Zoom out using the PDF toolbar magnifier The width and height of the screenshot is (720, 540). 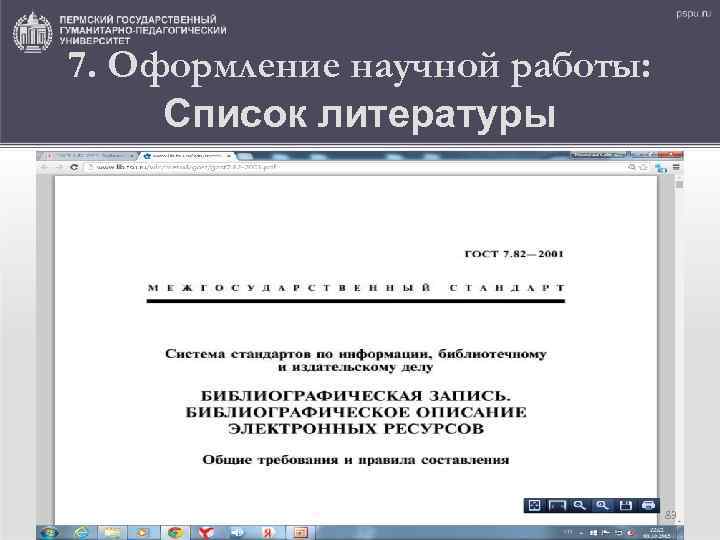(x=579, y=506)
